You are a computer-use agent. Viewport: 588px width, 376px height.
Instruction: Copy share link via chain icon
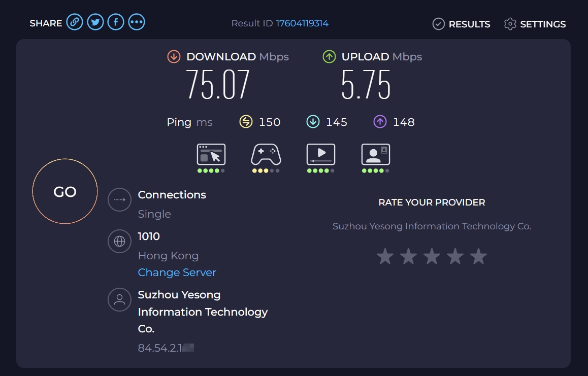(75, 22)
